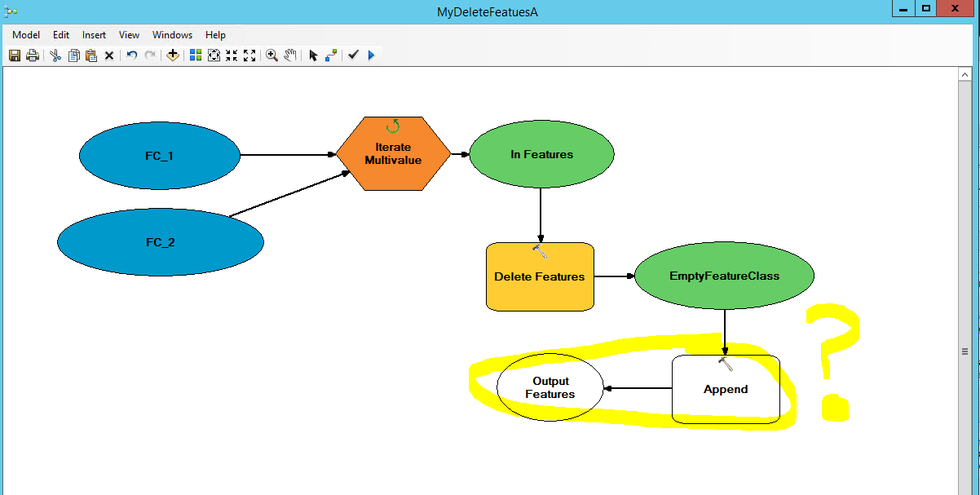The height and width of the screenshot is (495, 980).
Task: Close the MyDeleteFeatuesA window
Action: click(x=956, y=8)
